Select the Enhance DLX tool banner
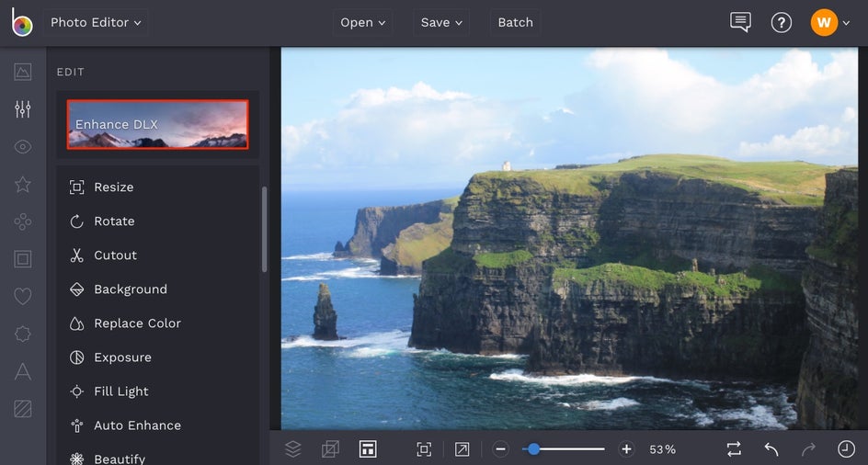This screenshot has height=465, width=868. click(x=158, y=125)
